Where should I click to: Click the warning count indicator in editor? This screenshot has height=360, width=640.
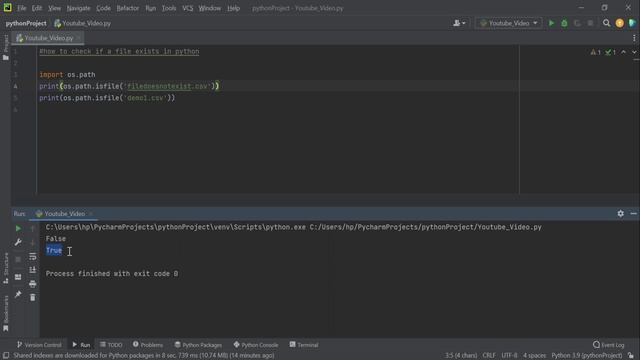click(596, 52)
